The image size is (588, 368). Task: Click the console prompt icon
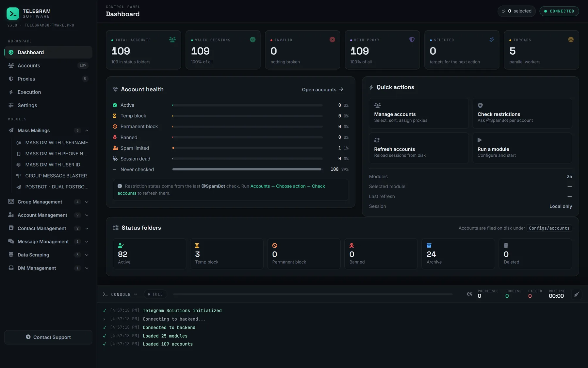[x=105, y=294]
